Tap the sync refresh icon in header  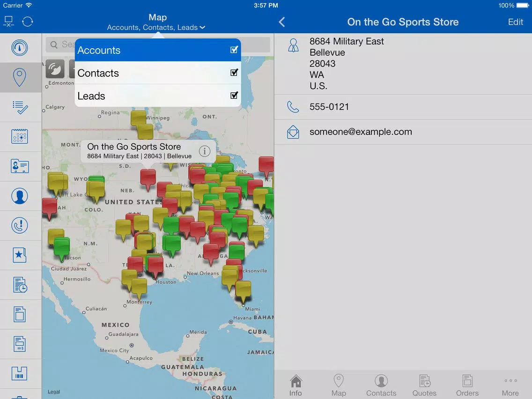[x=28, y=22]
